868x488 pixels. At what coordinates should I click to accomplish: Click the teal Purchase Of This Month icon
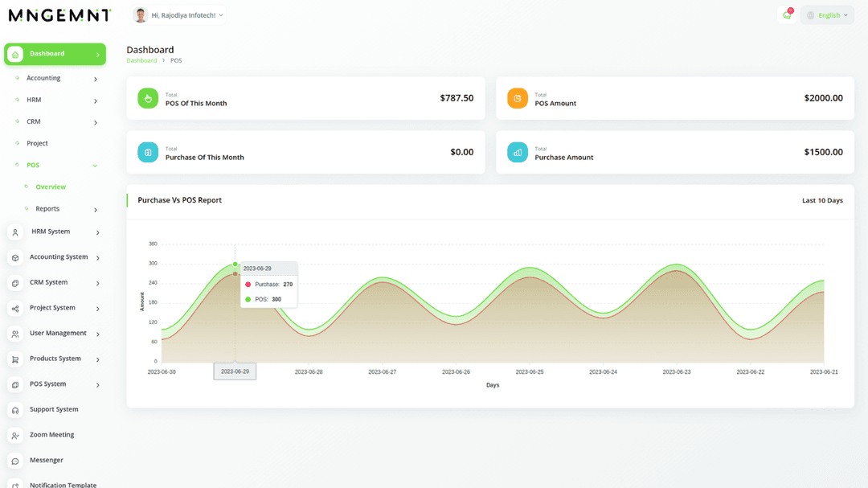pos(148,152)
